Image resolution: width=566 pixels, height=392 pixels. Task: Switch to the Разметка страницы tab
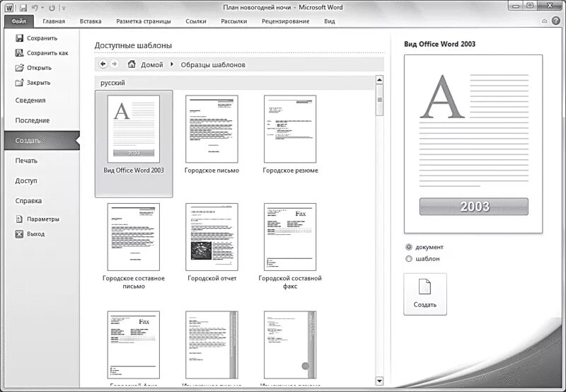[144, 21]
